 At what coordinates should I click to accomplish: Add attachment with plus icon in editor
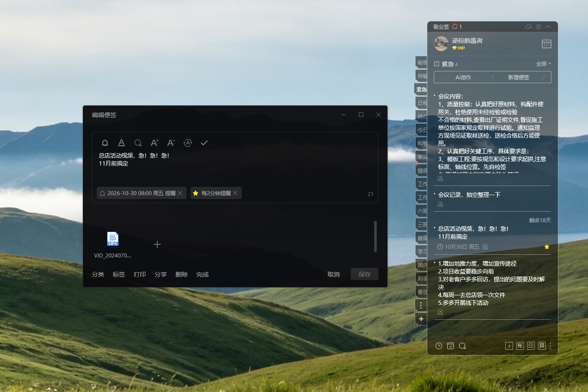pos(157,244)
